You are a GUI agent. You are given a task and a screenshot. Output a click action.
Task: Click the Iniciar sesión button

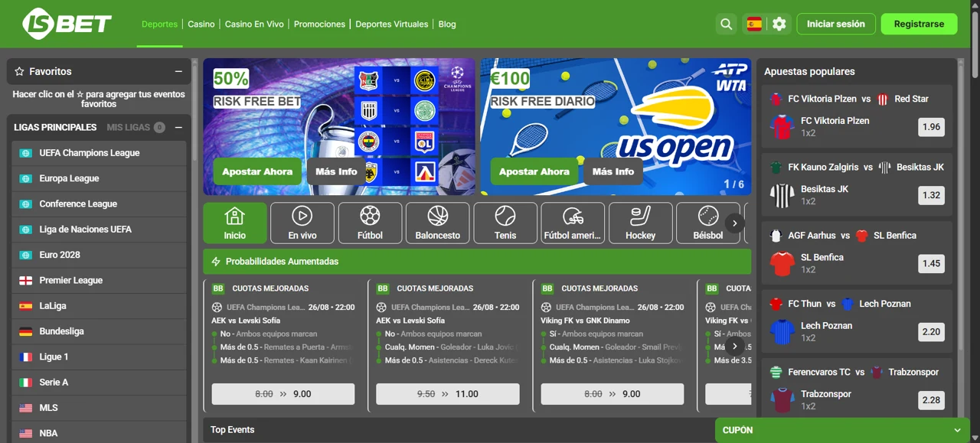point(836,24)
